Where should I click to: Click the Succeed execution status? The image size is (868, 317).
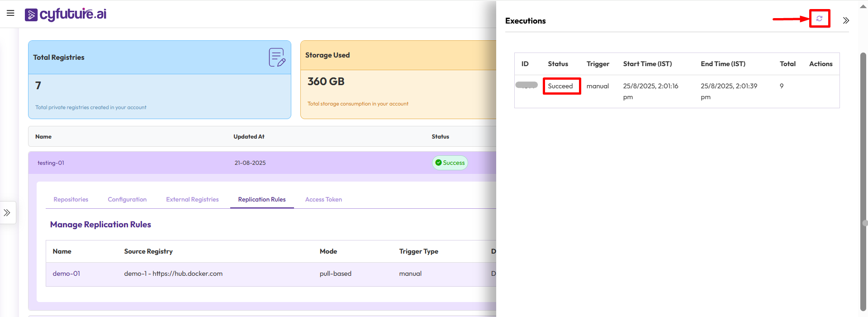click(x=560, y=86)
